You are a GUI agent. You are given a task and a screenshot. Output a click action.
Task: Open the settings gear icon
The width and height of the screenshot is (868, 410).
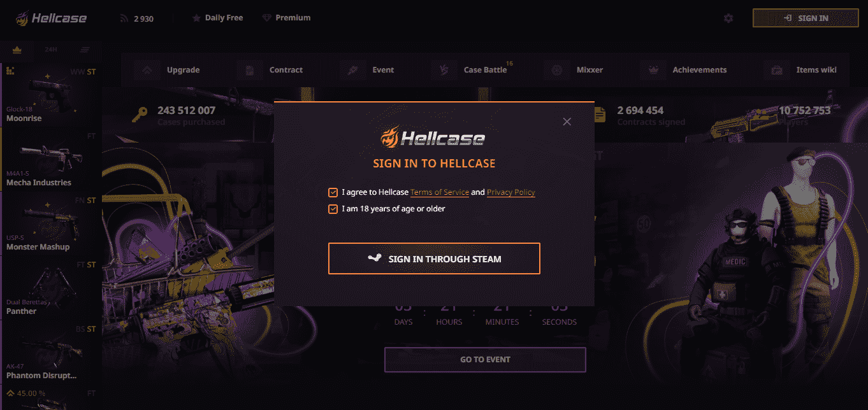(x=728, y=18)
